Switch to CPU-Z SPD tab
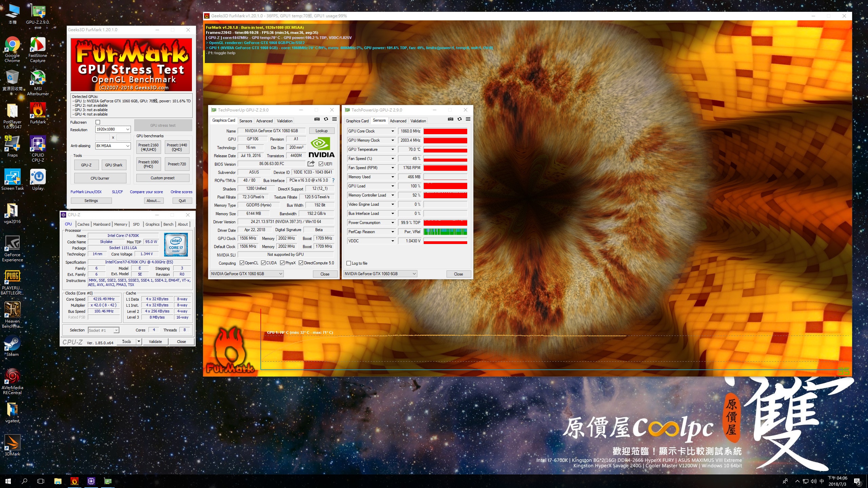 coord(136,224)
